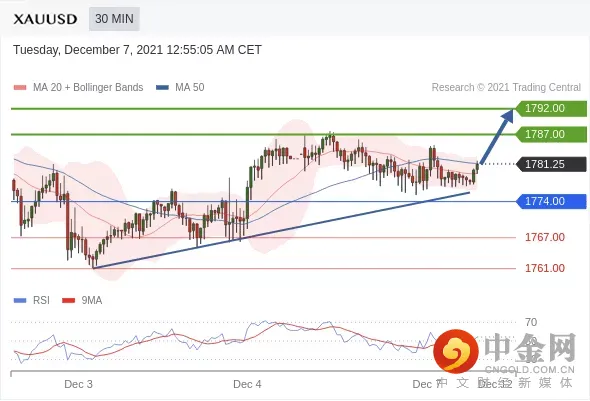Click the 1792.00 resistance price tag
This screenshot has width=590, height=401.
(x=551, y=108)
